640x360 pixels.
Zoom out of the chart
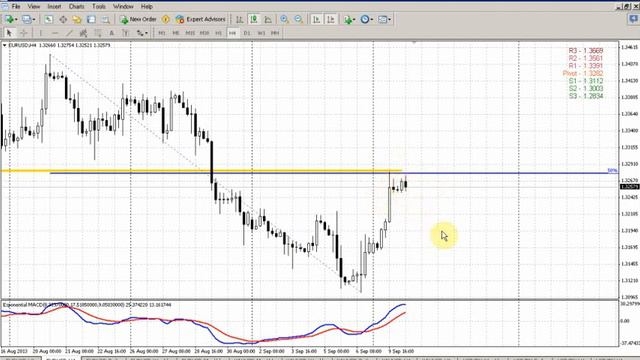299,19
